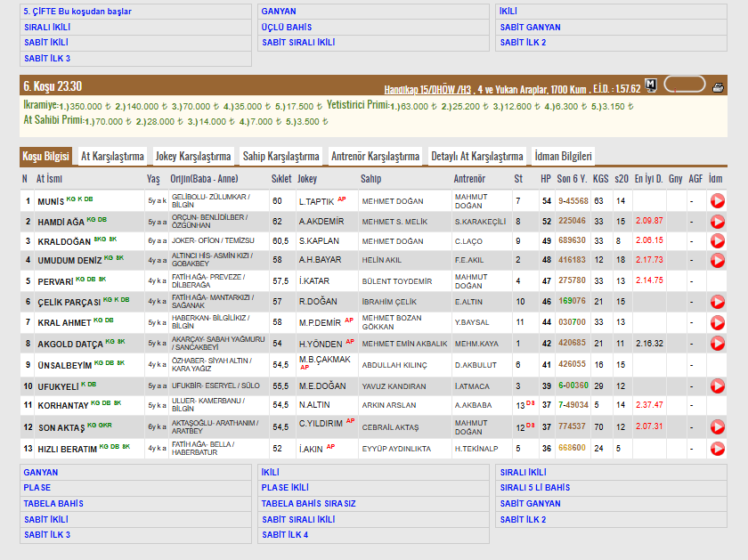The height and width of the screenshot is (560, 748).
Task: Click the Son 6 Y. column header
Action: click(572, 179)
